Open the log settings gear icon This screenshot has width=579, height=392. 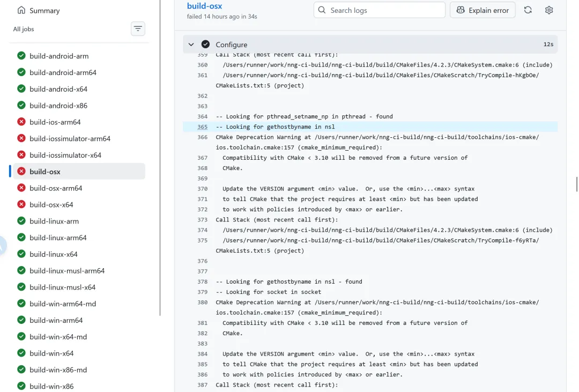coord(549,10)
